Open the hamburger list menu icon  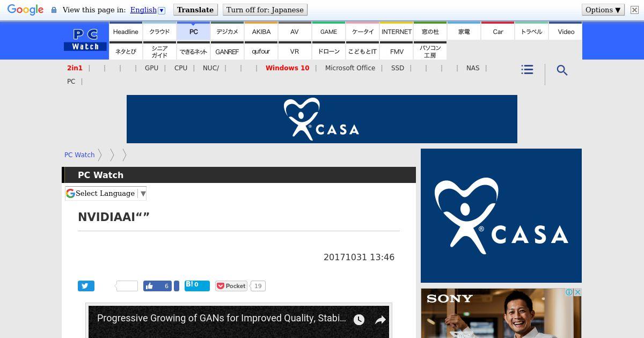click(x=527, y=70)
